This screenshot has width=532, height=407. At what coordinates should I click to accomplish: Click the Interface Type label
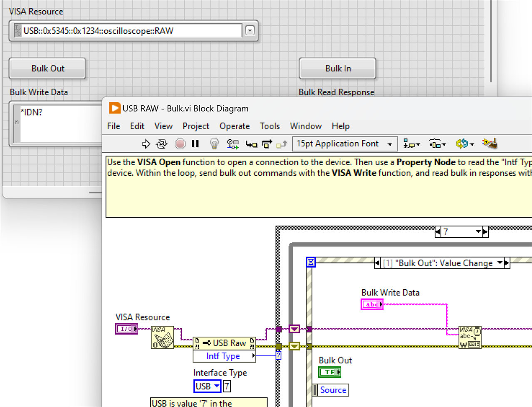(220, 373)
